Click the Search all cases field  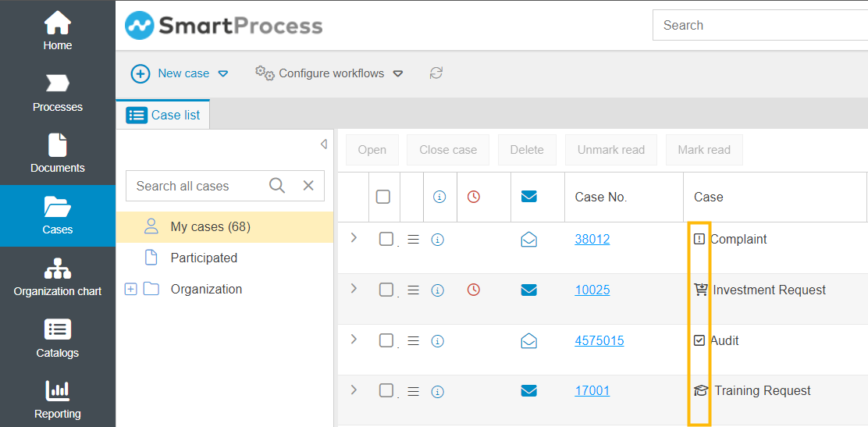click(x=195, y=186)
